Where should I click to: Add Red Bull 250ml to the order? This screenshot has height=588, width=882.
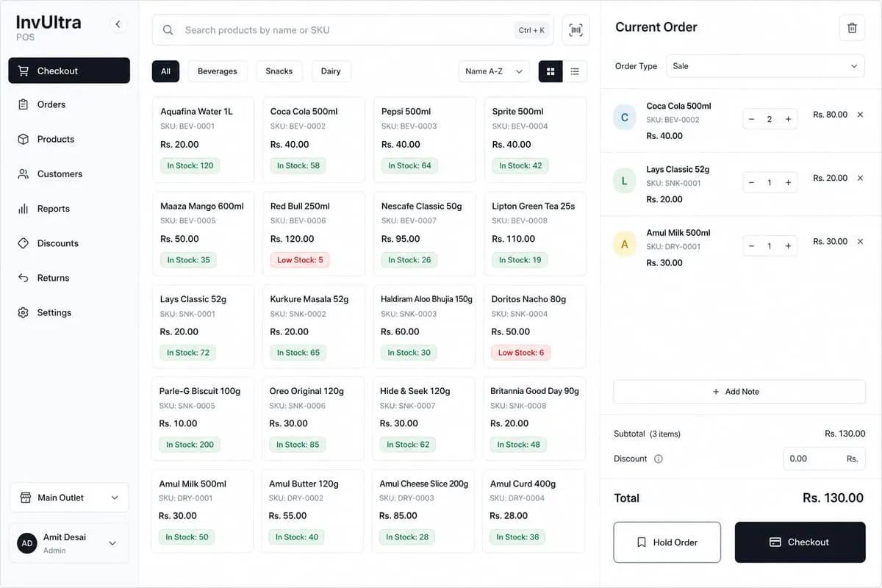[x=314, y=234]
